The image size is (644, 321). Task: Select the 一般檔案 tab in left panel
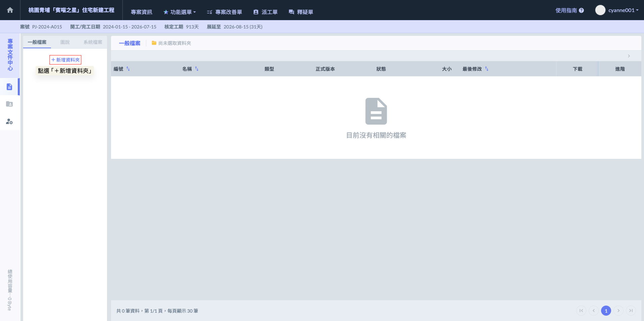click(x=37, y=42)
